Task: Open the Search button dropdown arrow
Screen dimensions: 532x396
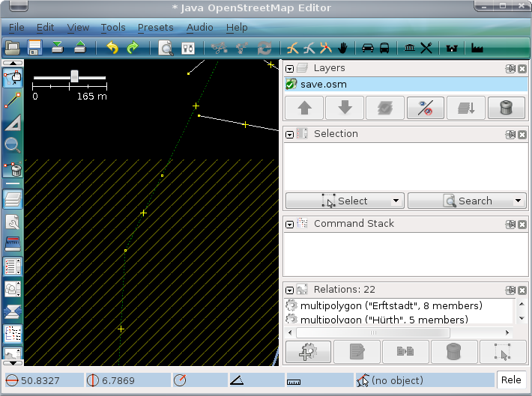Action: [518, 201]
